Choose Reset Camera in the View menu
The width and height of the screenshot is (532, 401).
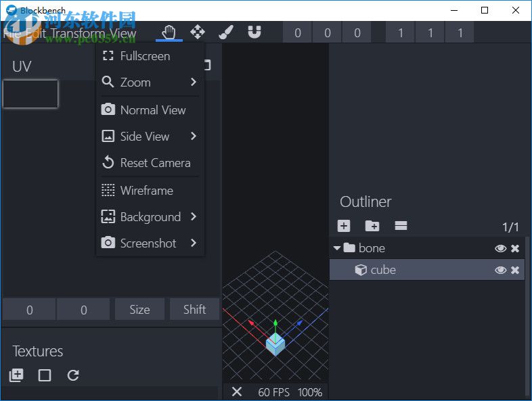click(150, 163)
